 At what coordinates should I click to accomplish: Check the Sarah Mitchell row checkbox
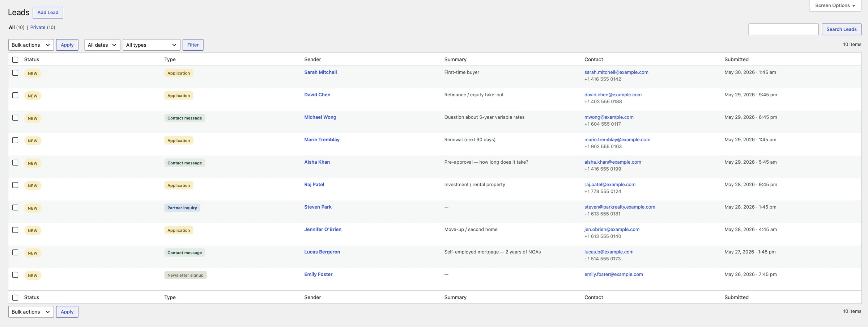coord(15,73)
